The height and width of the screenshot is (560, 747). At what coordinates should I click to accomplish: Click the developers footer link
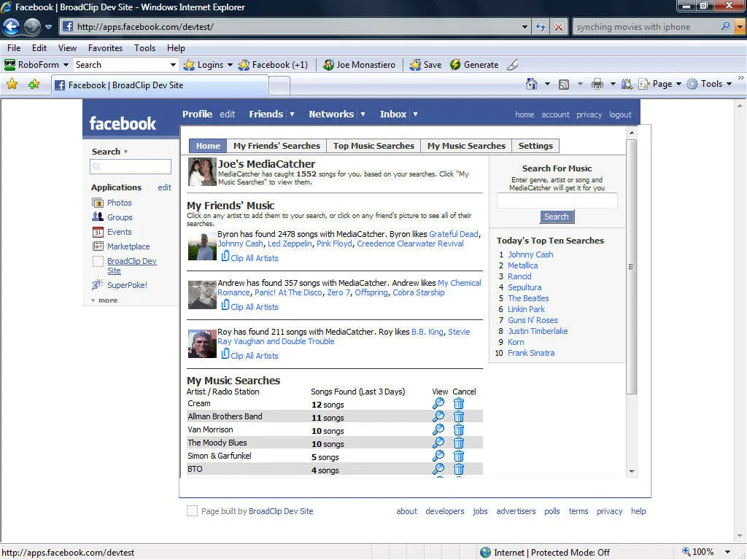(444, 511)
